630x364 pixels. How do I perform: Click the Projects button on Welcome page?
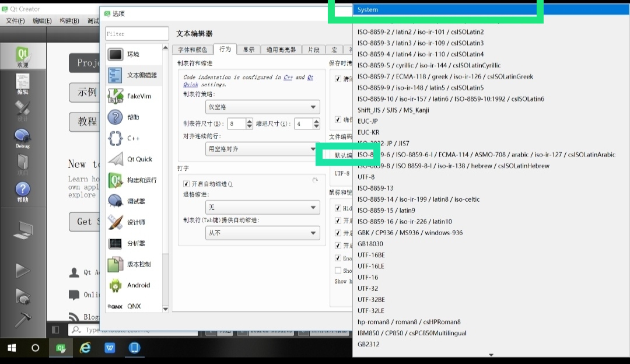86,62
